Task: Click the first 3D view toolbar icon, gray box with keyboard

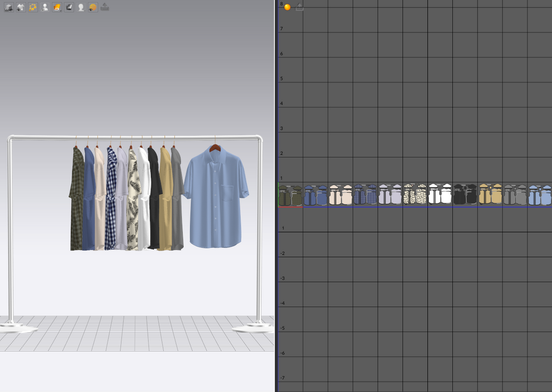Action: click(9, 7)
